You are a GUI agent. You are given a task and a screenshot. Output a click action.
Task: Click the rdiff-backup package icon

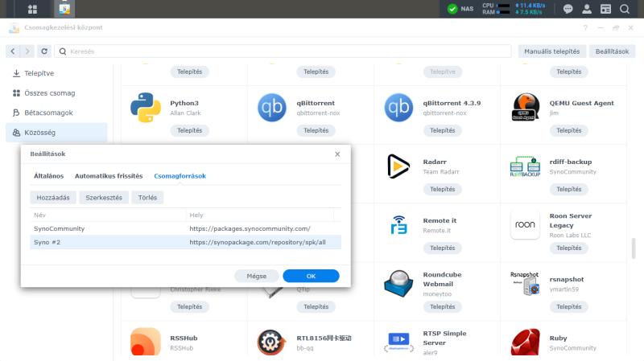[x=525, y=166]
